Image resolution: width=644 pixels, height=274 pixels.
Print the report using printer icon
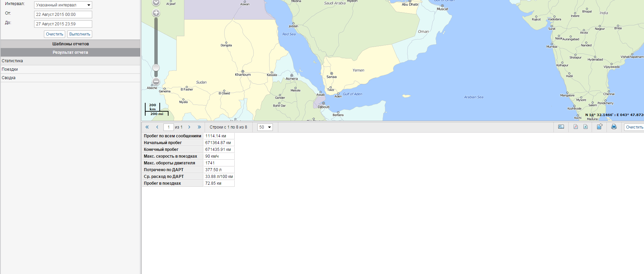[614, 127]
